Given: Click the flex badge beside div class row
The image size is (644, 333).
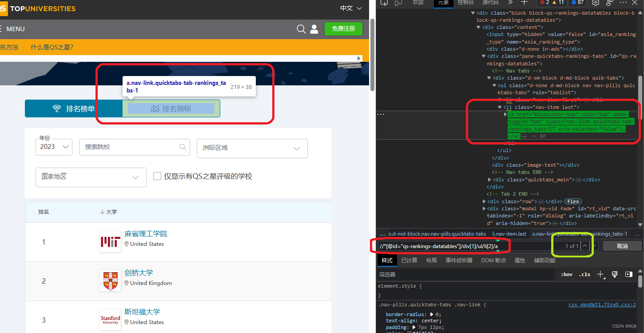Looking at the screenshot, I should [x=573, y=201].
